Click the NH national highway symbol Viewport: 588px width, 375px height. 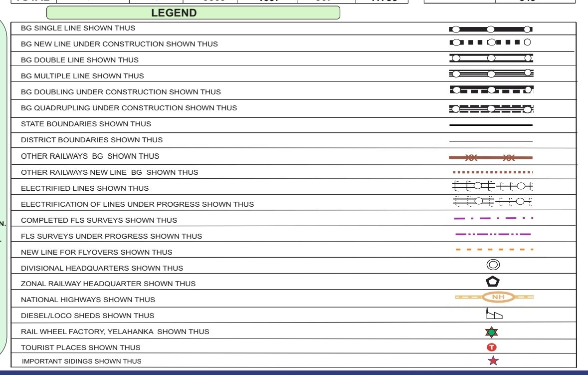[x=495, y=297]
